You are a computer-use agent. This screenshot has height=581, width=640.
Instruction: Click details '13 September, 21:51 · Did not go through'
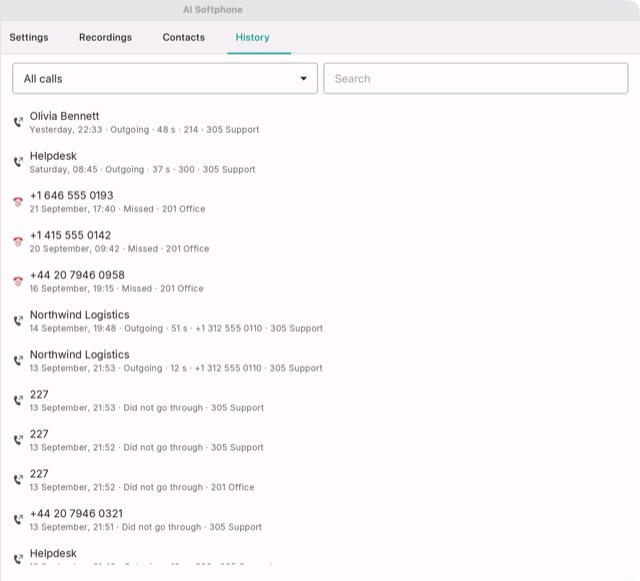click(x=115, y=527)
